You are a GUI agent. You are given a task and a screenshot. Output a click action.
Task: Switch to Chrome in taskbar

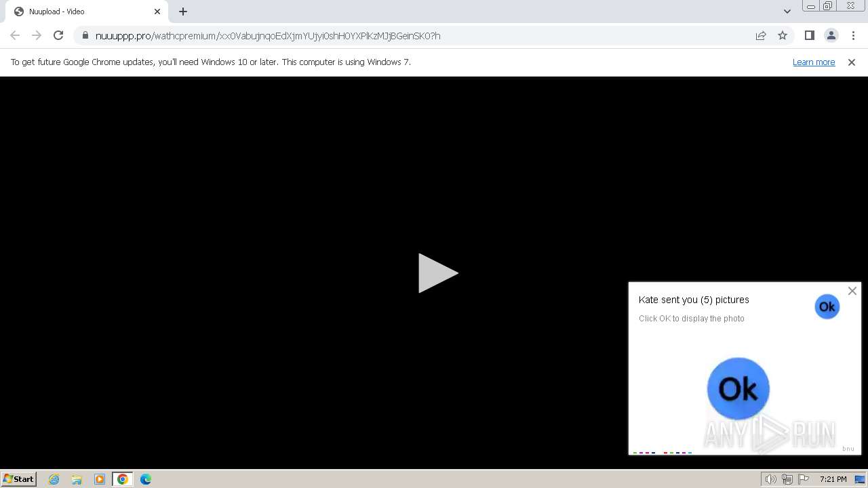tap(123, 479)
